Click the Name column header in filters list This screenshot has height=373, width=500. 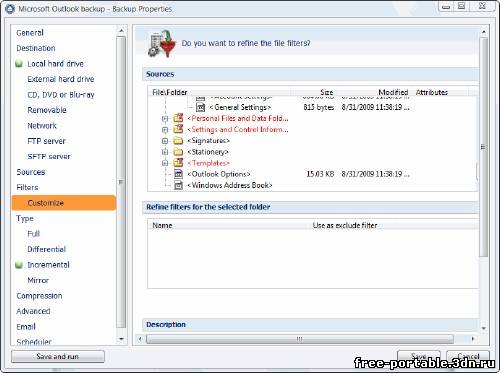click(162, 226)
